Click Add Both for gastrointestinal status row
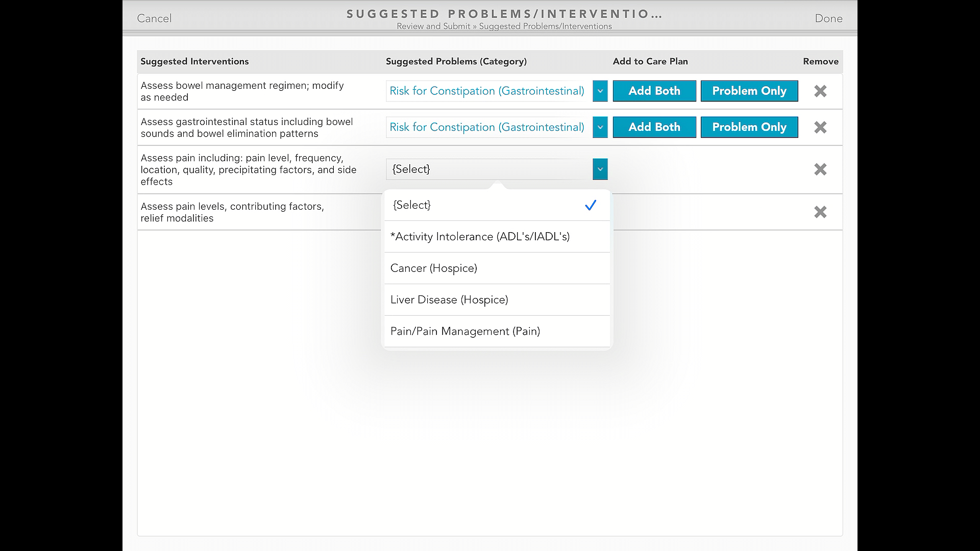Viewport: 980px width, 551px height. (654, 128)
